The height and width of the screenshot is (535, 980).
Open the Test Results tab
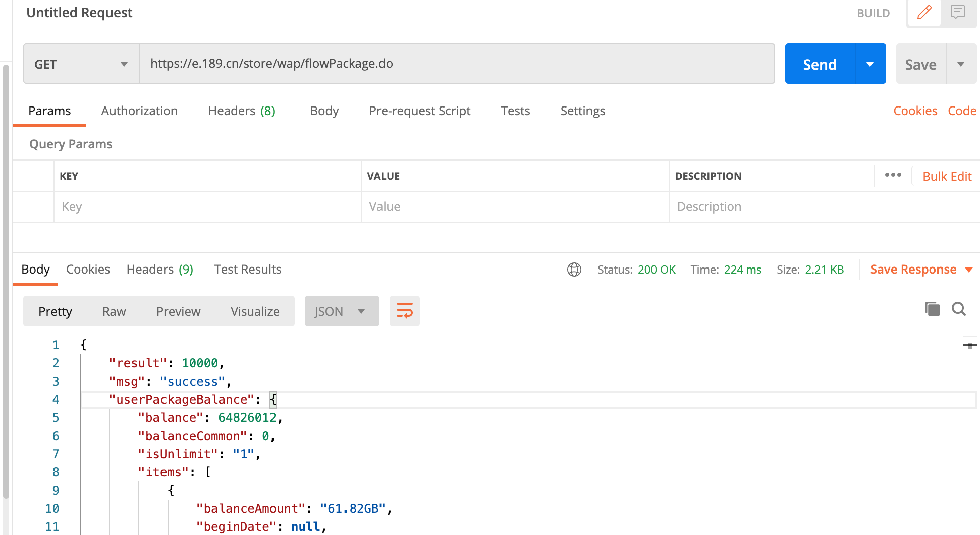(x=248, y=270)
